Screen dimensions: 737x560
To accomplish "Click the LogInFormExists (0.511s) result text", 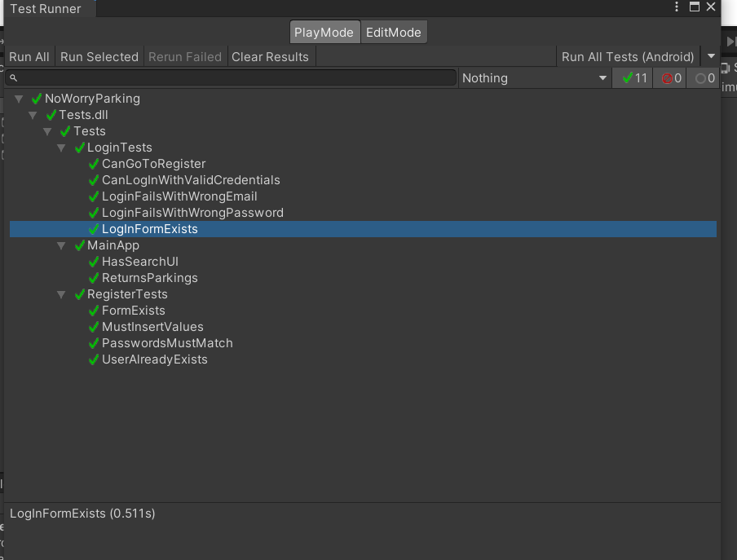I will click(82, 514).
